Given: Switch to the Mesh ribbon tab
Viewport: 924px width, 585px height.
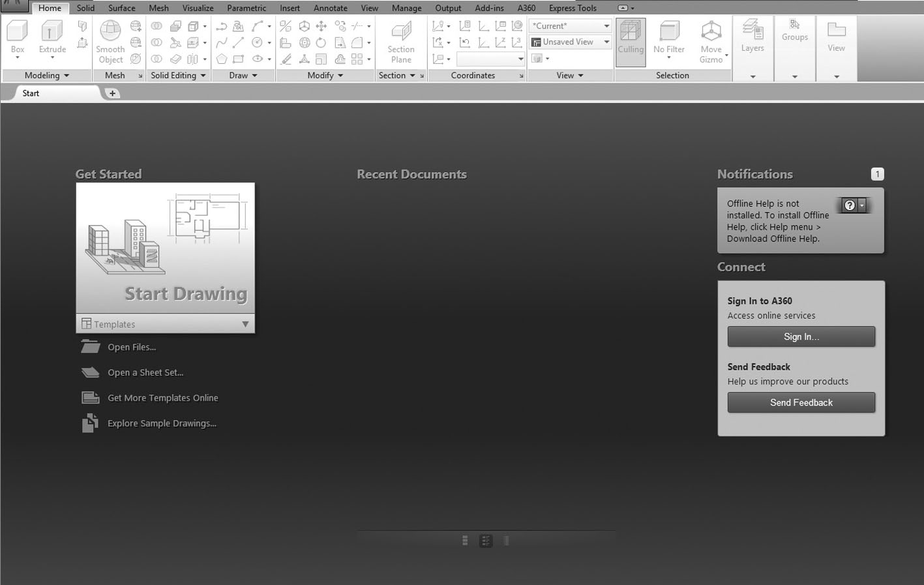Looking at the screenshot, I should (x=158, y=8).
